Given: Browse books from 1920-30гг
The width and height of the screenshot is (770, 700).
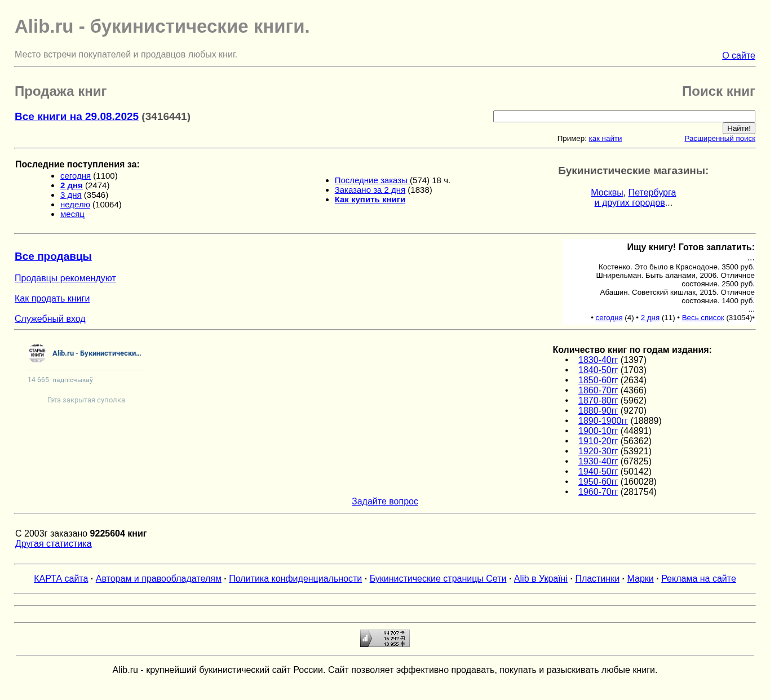Looking at the screenshot, I should tap(598, 451).
